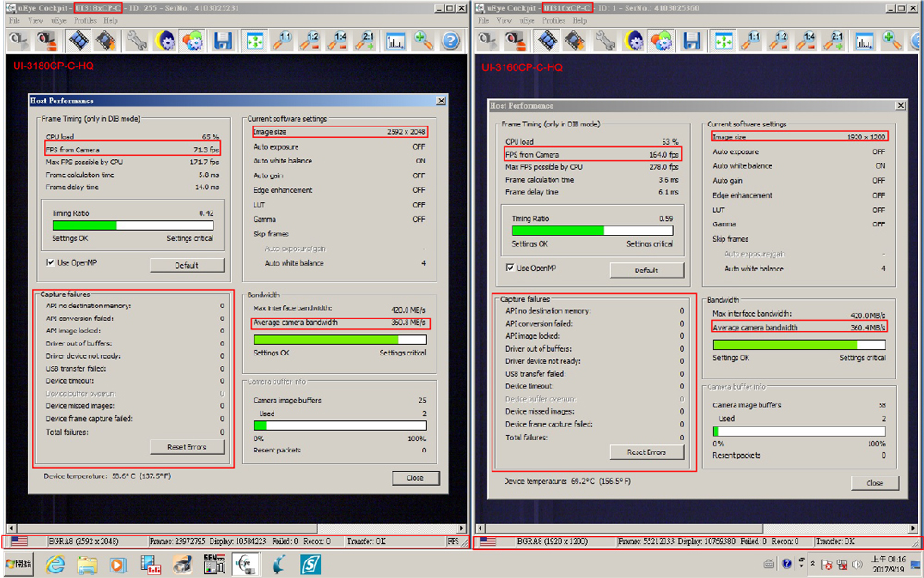Image resolution: width=924 pixels, height=578 pixels.
Task: Click the blue help question mark icon
Action: [x=450, y=41]
